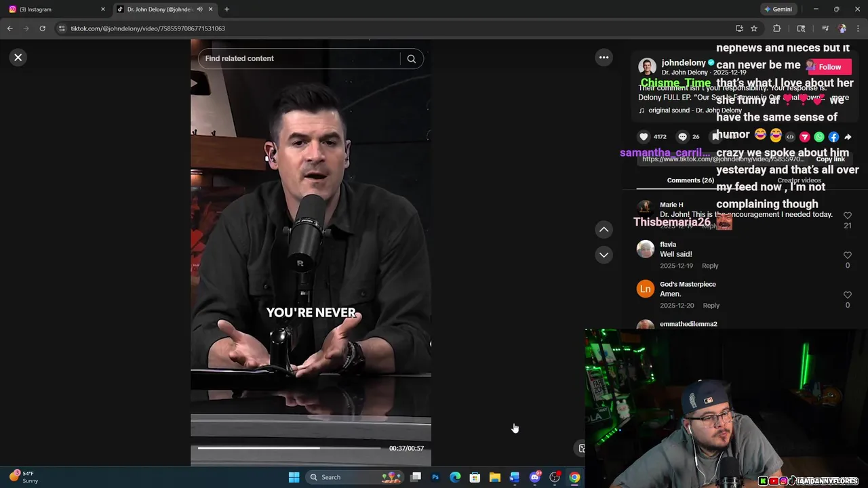Expand the caption with more

tap(840, 98)
